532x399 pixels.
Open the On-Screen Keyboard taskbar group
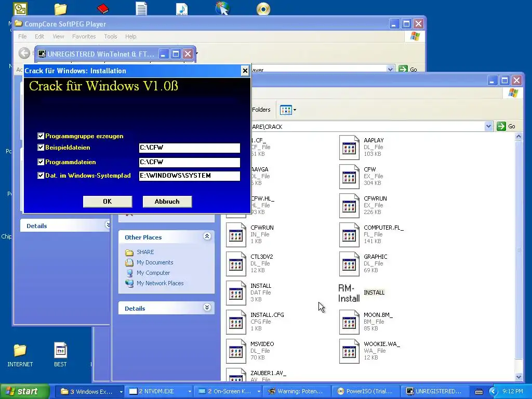coord(229,392)
